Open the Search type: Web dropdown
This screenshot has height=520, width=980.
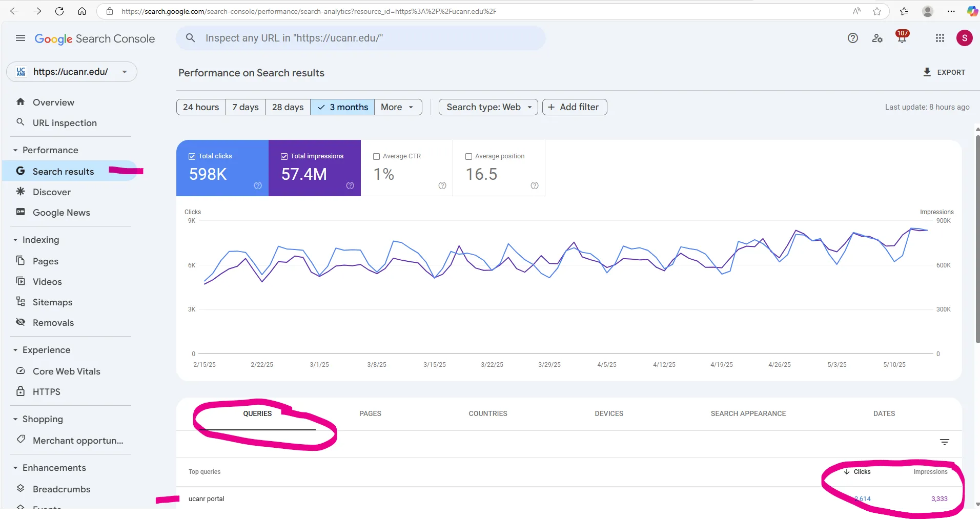click(487, 107)
